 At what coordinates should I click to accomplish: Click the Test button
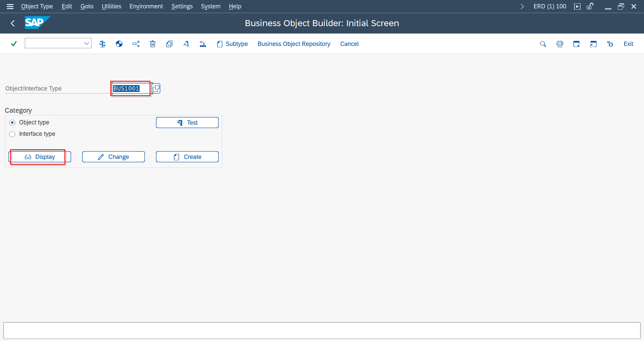[187, 123]
